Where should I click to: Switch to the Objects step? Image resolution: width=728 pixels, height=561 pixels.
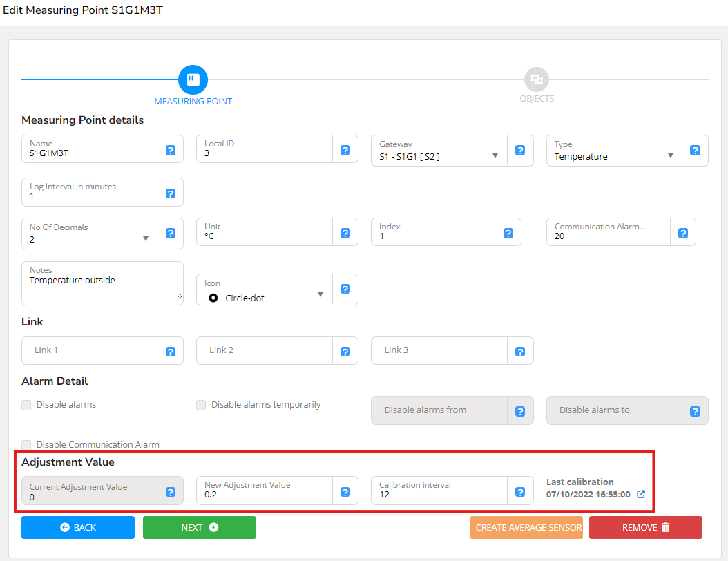(536, 80)
